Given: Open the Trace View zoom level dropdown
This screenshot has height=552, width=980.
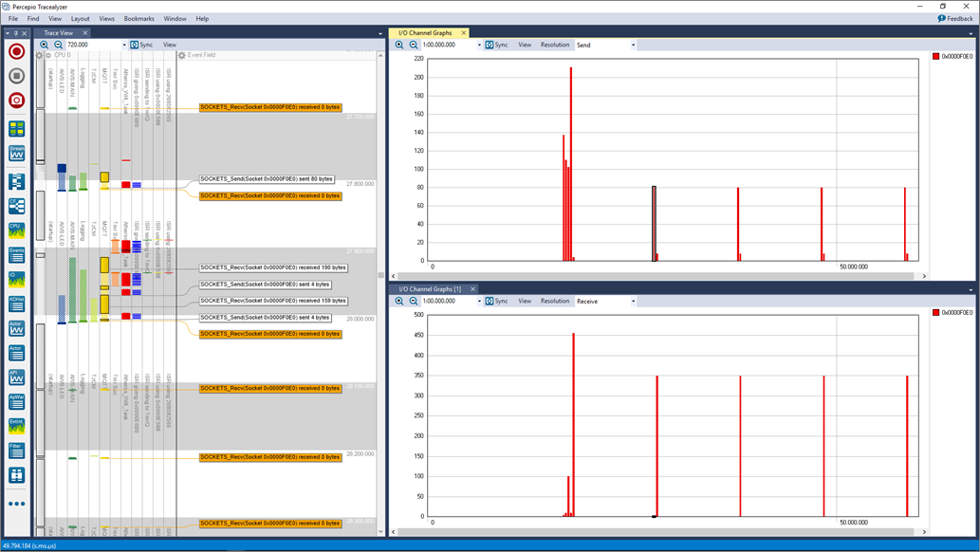Looking at the screenshot, I should pos(123,45).
